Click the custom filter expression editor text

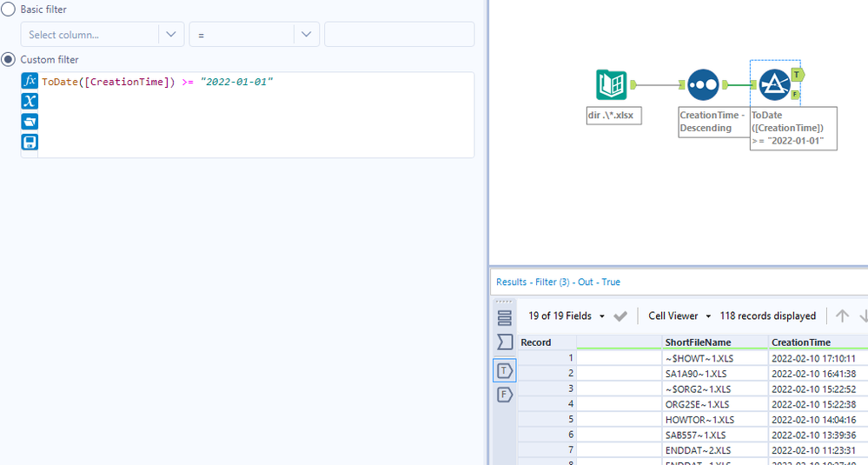point(157,82)
